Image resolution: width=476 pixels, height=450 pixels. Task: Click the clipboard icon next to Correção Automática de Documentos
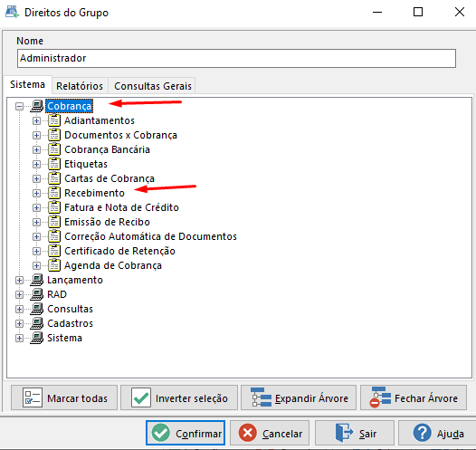54,236
